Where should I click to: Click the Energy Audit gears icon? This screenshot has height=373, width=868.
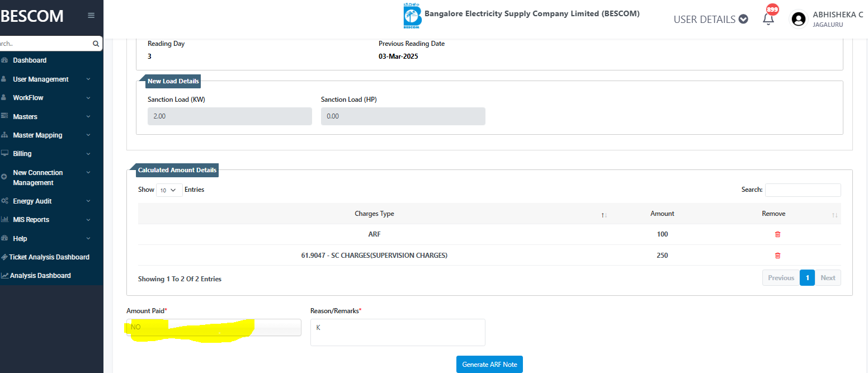4,201
